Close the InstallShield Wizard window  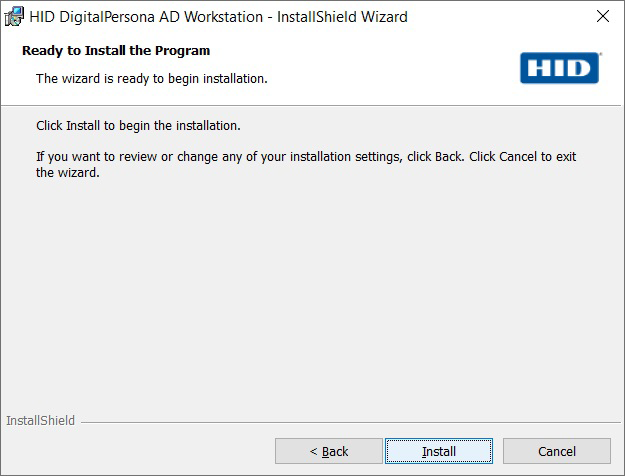point(602,16)
